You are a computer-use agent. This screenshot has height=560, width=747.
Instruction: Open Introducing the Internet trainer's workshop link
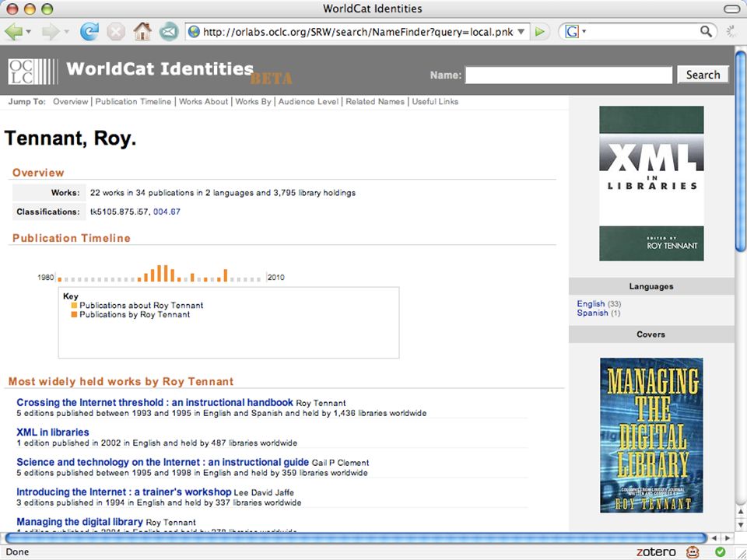click(124, 492)
